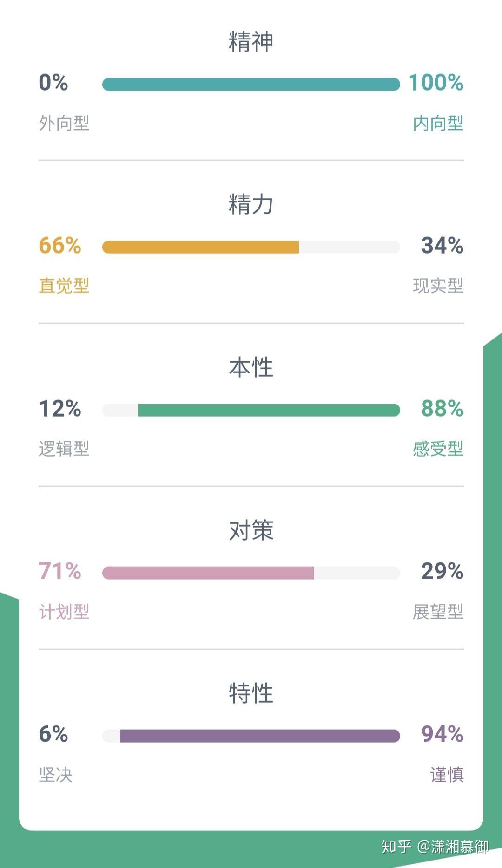Click the 本性 section title
This screenshot has height=868, width=502.
[x=251, y=368]
